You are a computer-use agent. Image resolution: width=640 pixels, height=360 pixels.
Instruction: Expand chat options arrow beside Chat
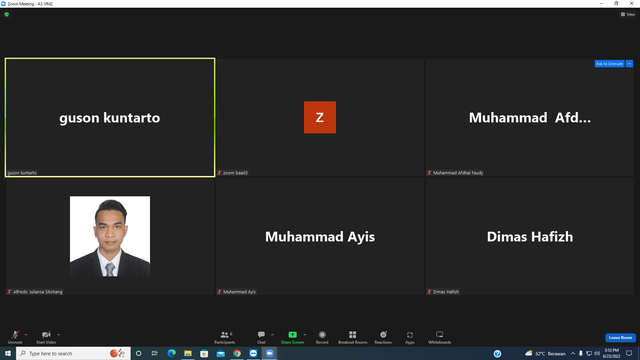pos(272,335)
